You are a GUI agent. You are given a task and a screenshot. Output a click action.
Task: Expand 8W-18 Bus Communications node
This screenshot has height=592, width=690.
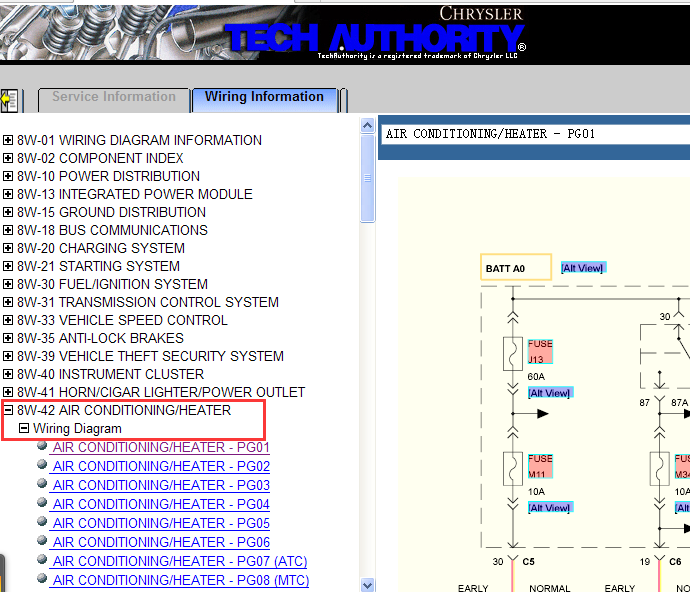click(7, 230)
